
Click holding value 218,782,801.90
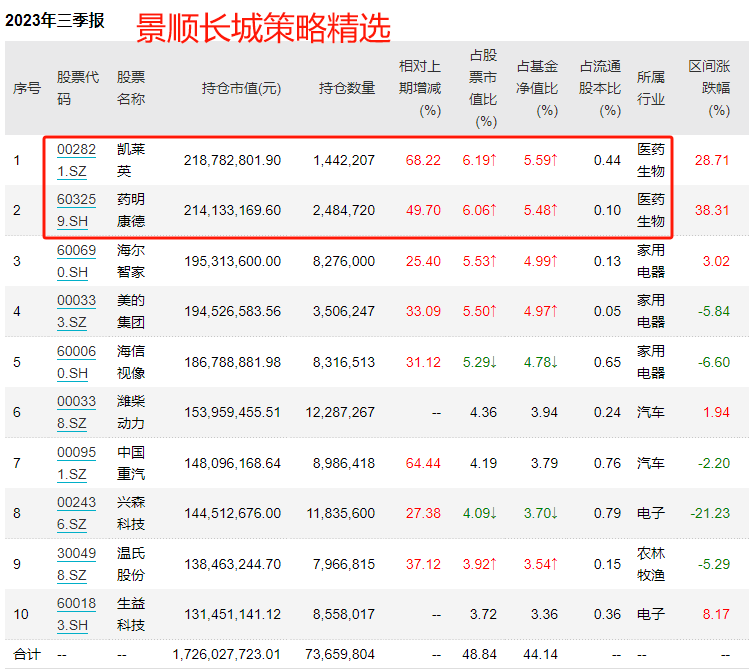(x=232, y=160)
